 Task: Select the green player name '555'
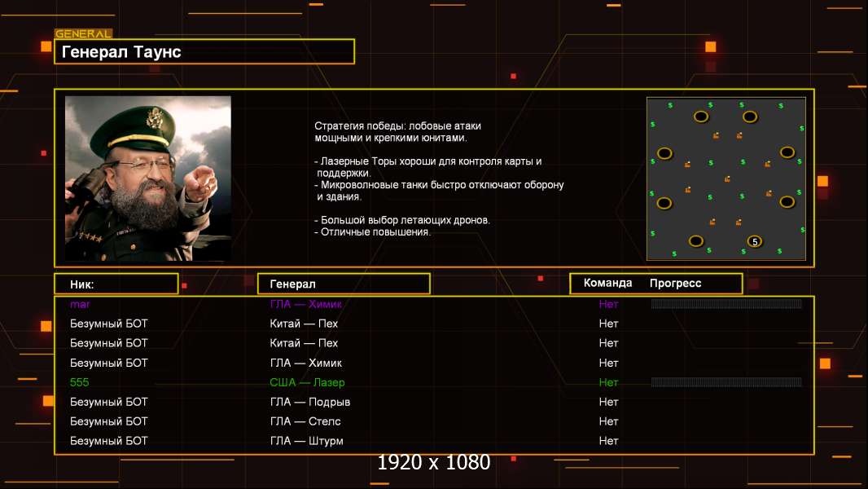pyautogui.click(x=79, y=382)
